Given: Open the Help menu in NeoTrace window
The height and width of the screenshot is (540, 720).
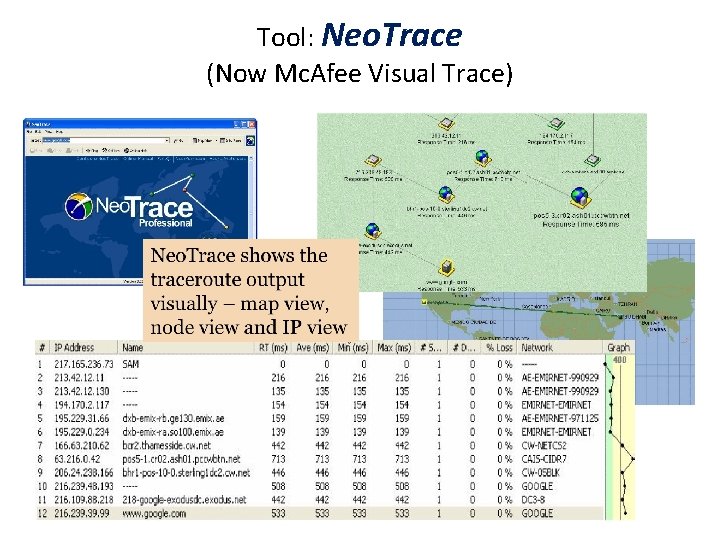Looking at the screenshot, I should pos(59,132).
